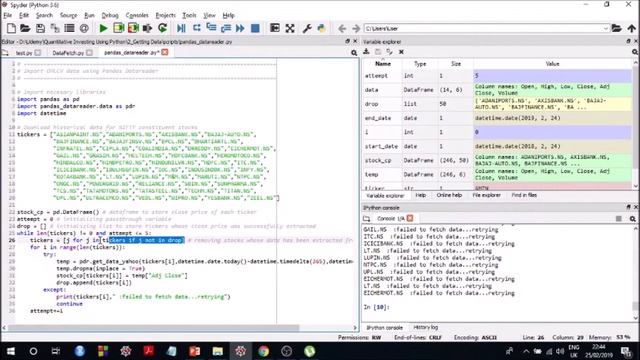This screenshot has height=360, width=640.
Task: Open the working directory path dropdown
Action: [x=606, y=29]
